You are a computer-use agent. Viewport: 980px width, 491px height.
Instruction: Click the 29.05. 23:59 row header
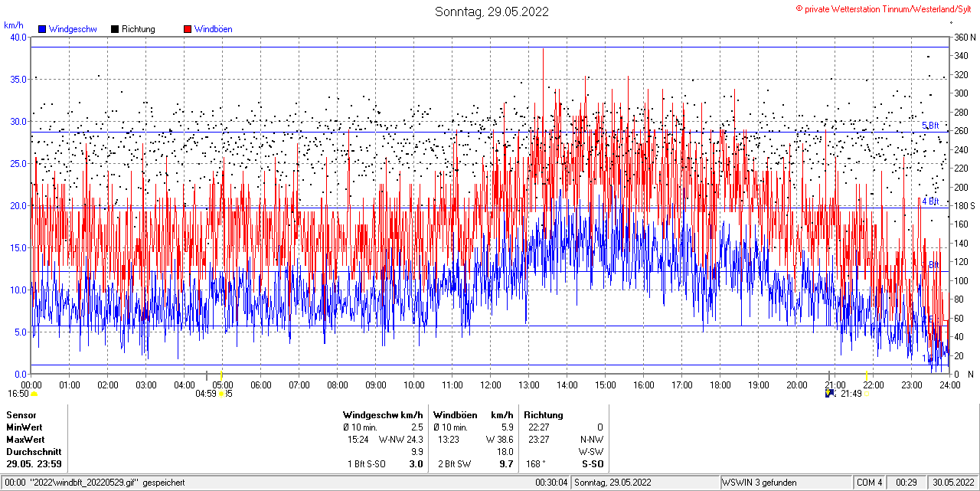click(x=34, y=464)
